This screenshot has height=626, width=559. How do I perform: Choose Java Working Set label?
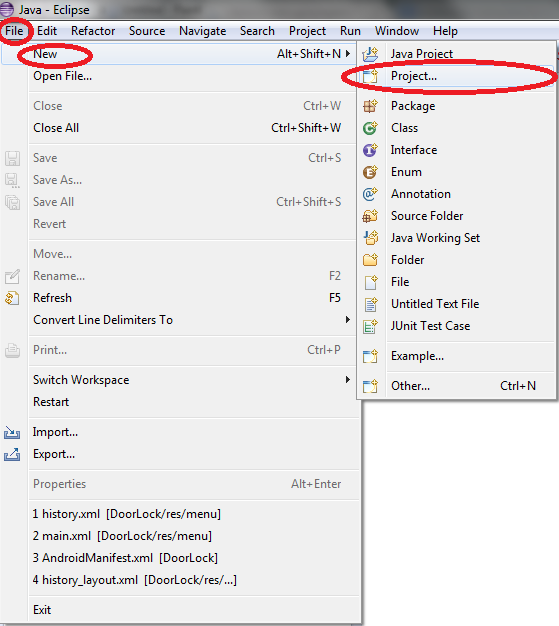435,238
